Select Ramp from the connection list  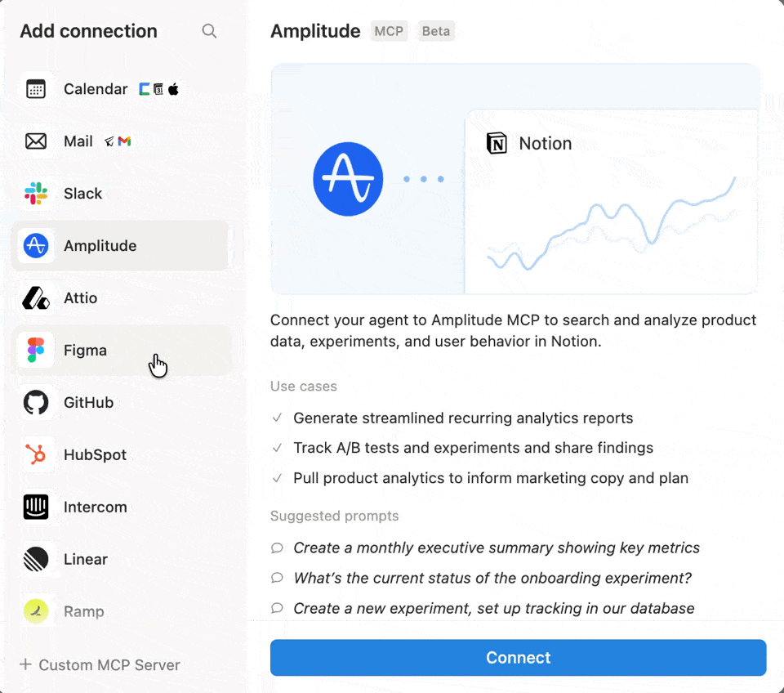click(83, 612)
